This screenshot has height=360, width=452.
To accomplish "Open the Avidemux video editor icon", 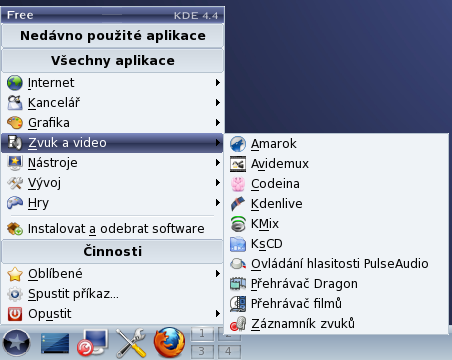I will pyautogui.click(x=238, y=164).
